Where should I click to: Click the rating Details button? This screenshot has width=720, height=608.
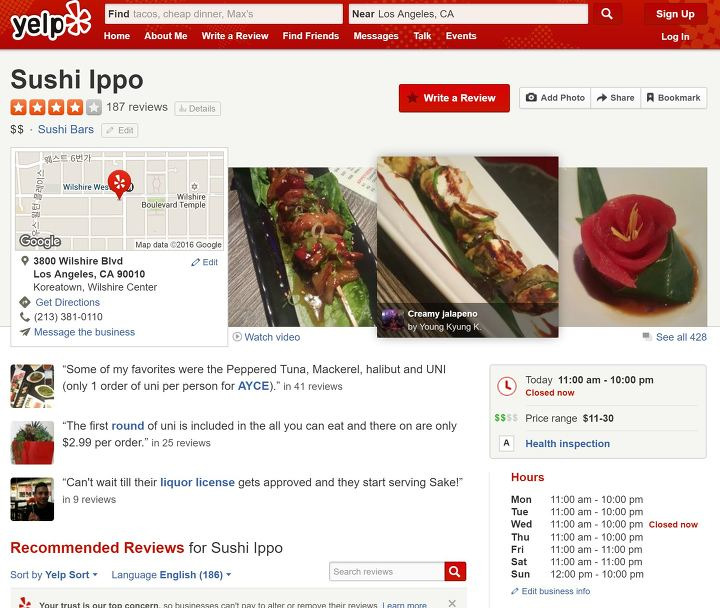point(197,108)
